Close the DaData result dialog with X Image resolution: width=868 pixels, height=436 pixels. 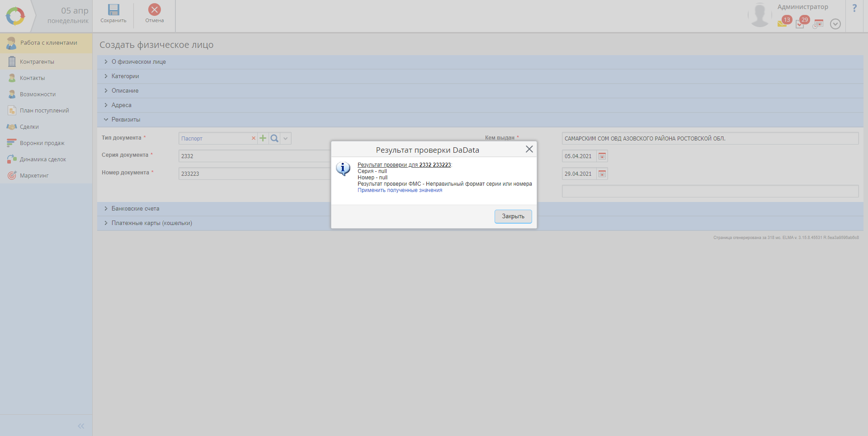(529, 149)
